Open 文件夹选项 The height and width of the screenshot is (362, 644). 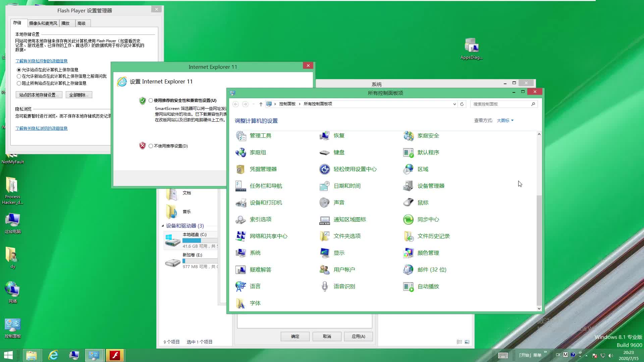click(340, 236)
